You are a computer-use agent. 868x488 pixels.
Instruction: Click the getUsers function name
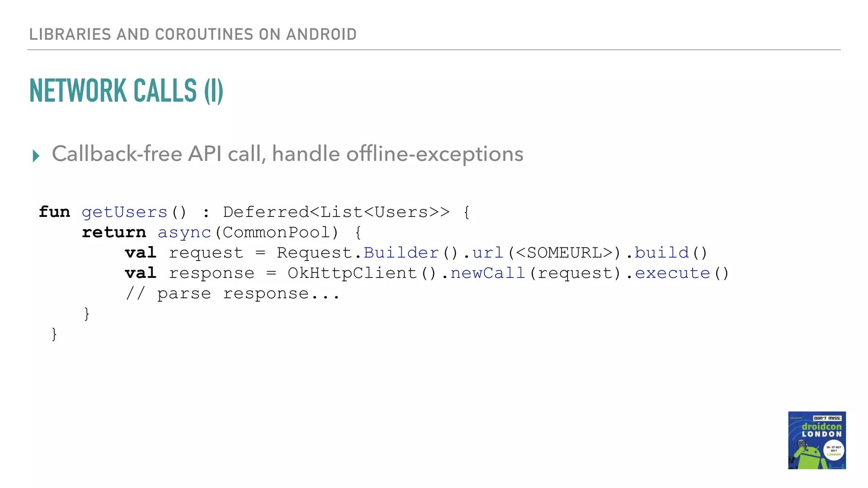125,212
